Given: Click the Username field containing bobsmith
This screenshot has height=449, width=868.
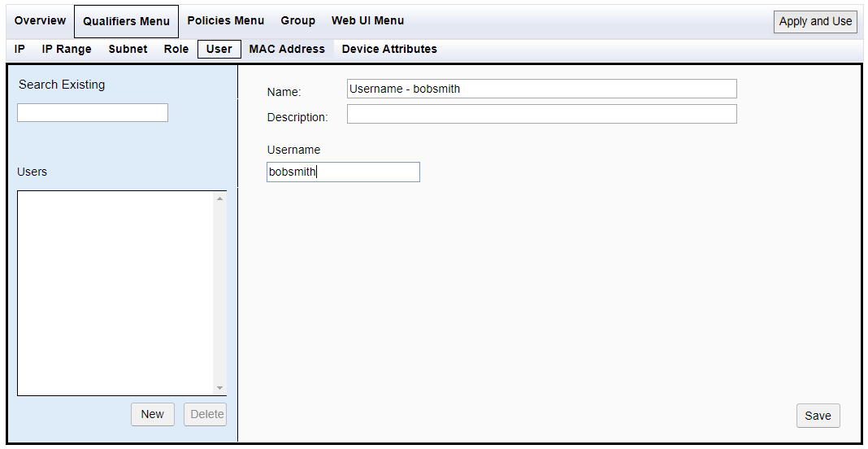Looking at the screenshot, I should point(343,172).
